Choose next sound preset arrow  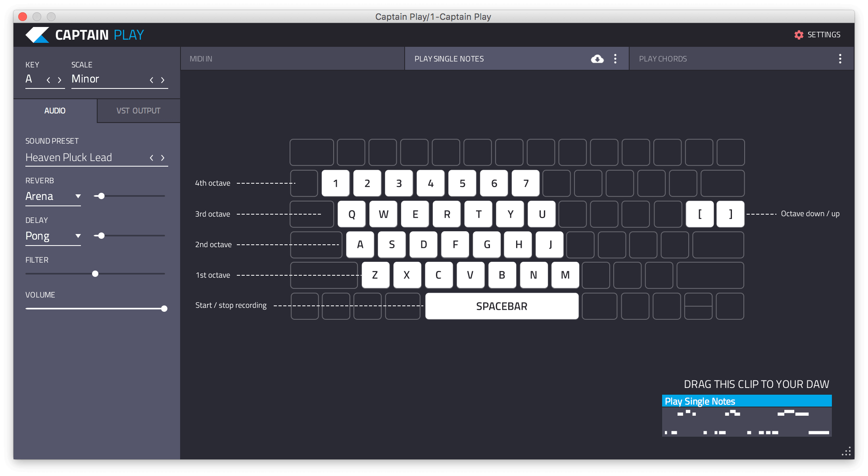pyautogui.click(x=163, y=158)
